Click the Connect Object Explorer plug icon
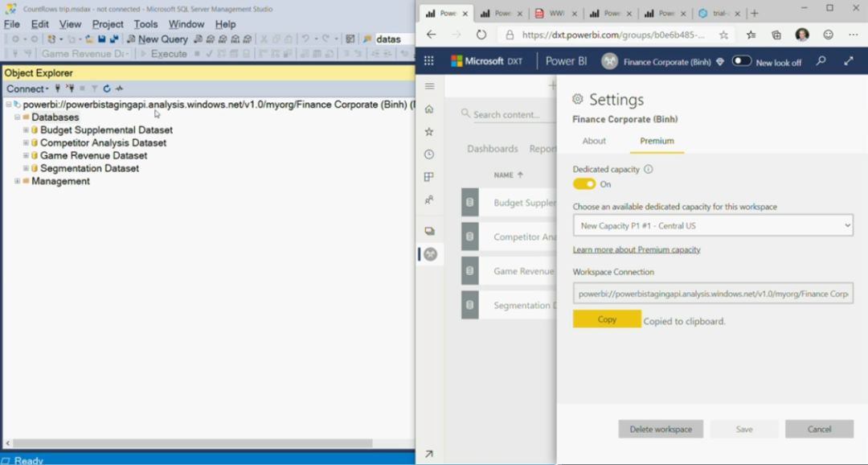The image size is (868, 465). (x=58, y=88)
